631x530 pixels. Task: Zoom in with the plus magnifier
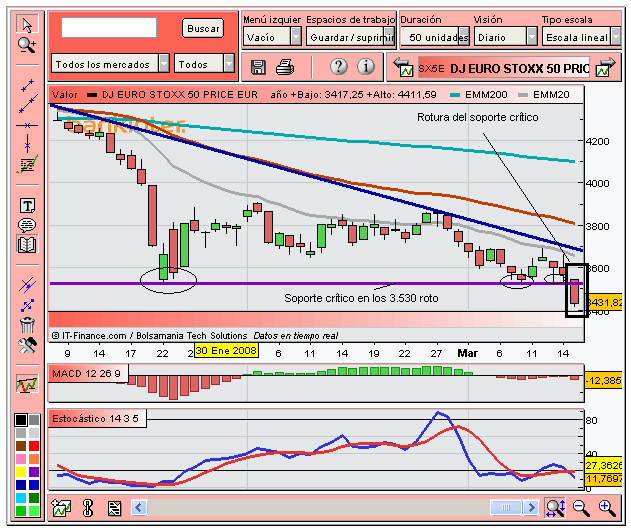[607, 508]
